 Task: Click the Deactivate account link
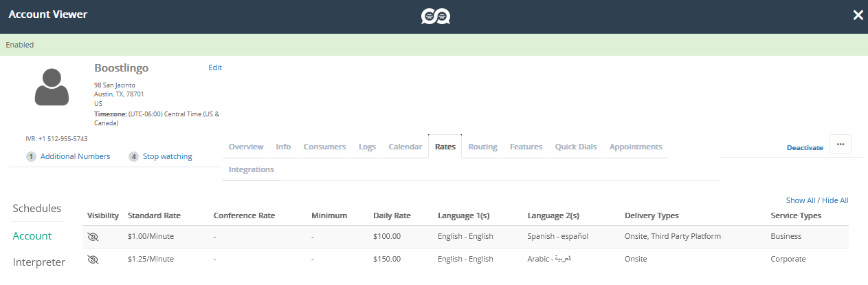805,147
